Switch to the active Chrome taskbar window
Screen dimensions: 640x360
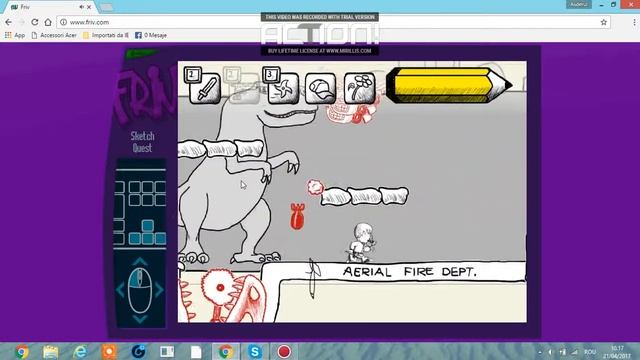(x=225, y=351)
